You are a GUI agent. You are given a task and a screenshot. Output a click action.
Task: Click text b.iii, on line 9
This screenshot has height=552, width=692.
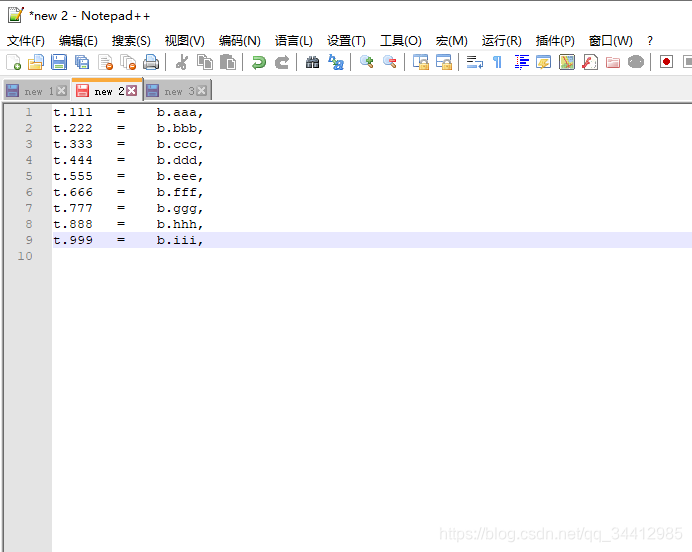tap(180, 240)
